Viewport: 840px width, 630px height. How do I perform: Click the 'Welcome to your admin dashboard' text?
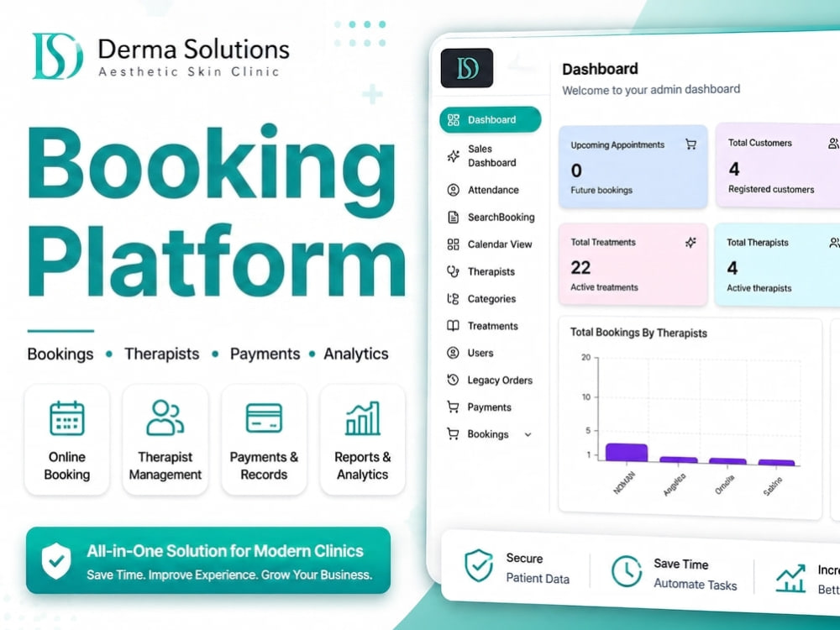(651, 90)
